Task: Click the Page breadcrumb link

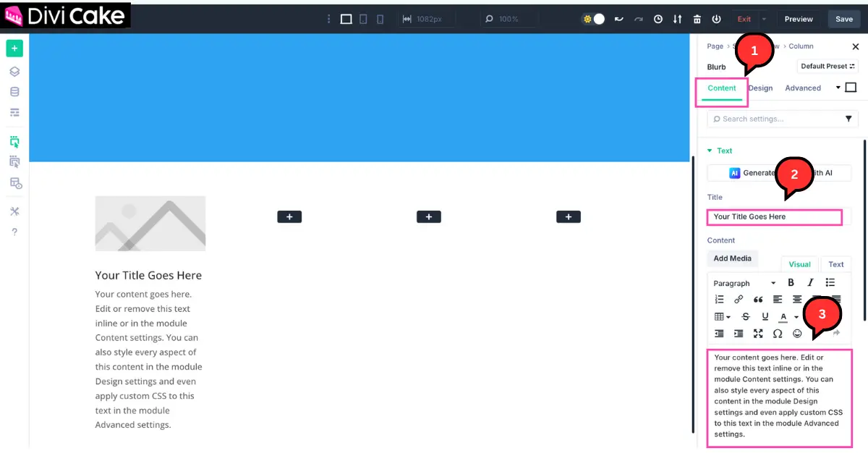Action: click(x=715, y=46)
